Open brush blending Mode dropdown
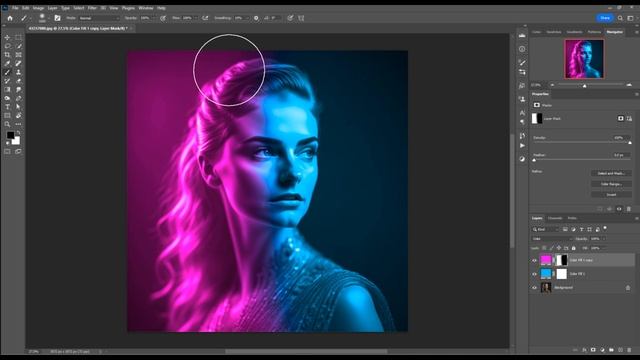This screenshot has height=360, width=640. [x=99, y=18]
